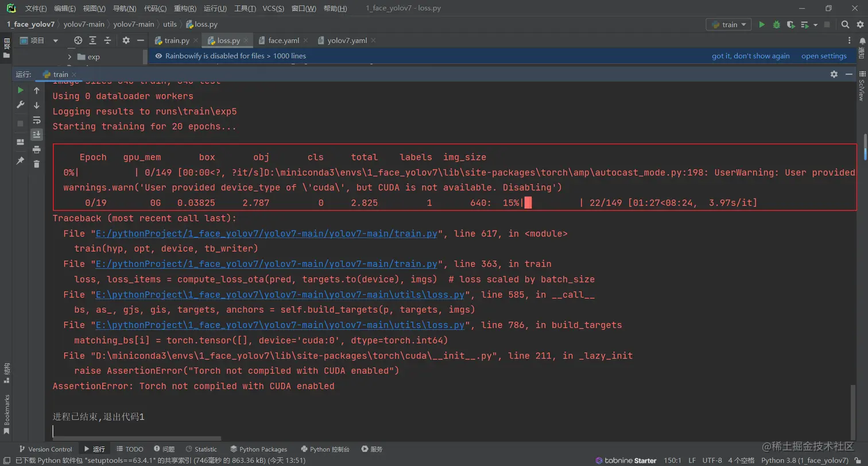Open Python Packages tool window
Image resolution: width=868 pixels, height=466 pixels.
coord(259,449)
